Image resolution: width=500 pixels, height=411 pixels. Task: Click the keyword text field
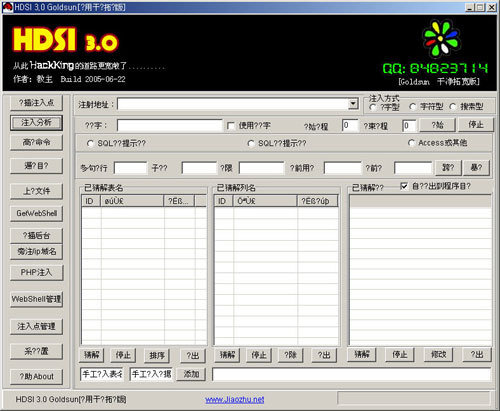coord(169,126)
